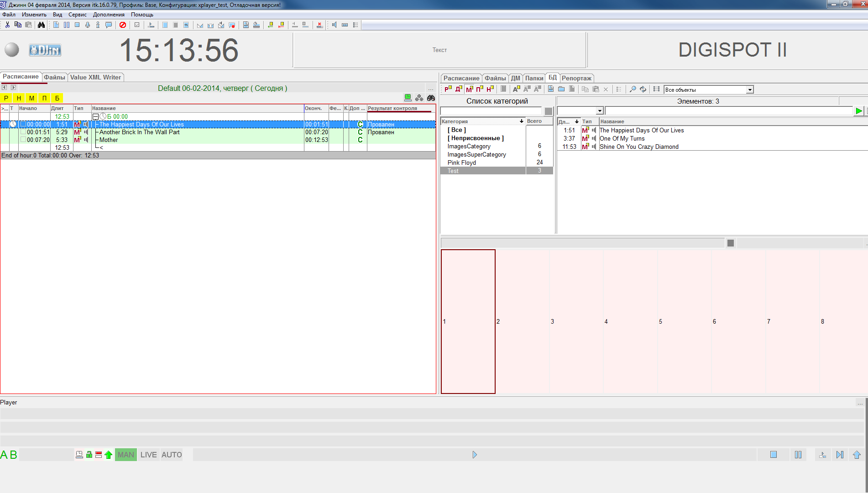
Task: Click the Copy icon in main toolbar
Action: point(18,25)
